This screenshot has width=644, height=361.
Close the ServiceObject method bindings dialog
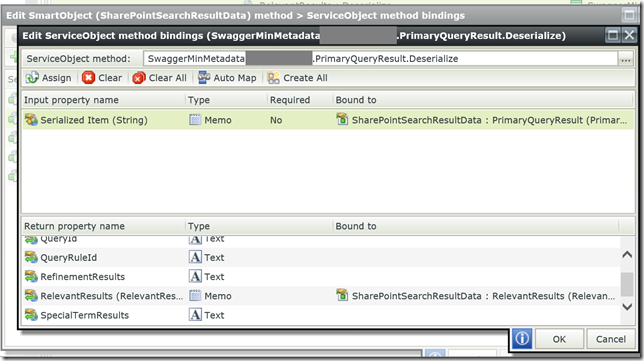[629, 35]
